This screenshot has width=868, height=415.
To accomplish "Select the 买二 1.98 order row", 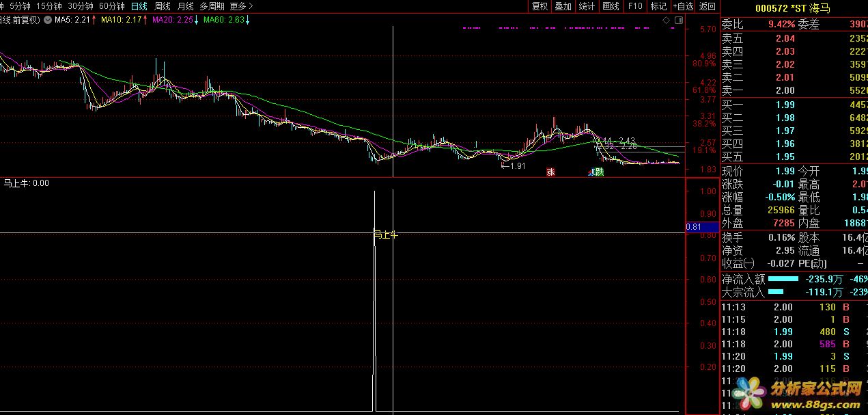I will click(x=794, y=118).
